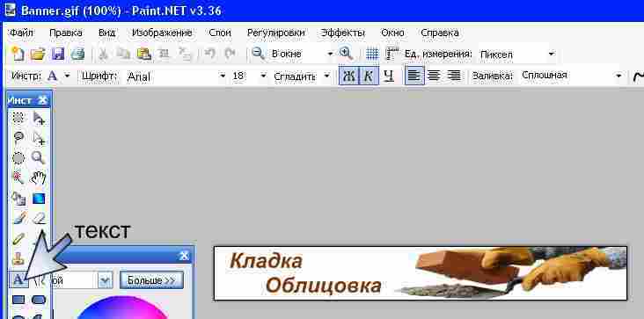
Task: Toggle italic К formatting
Action: 369,76
